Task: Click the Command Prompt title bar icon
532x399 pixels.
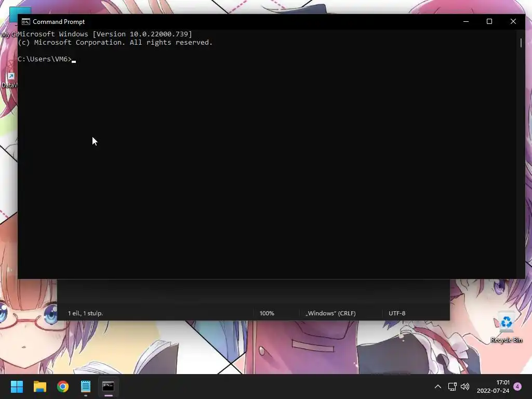Action: 26,22
